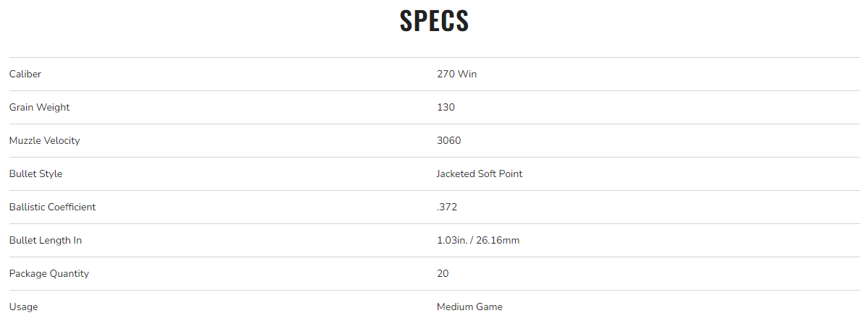Click the ballistic coefficient value .372
868x326 pixels.
[x=447, y=207]
